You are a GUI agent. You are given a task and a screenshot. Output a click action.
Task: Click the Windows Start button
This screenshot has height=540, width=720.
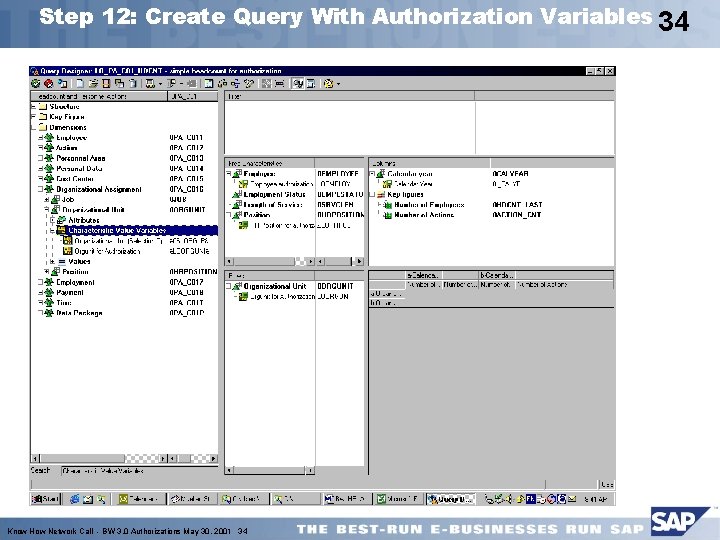pos(45,499)
